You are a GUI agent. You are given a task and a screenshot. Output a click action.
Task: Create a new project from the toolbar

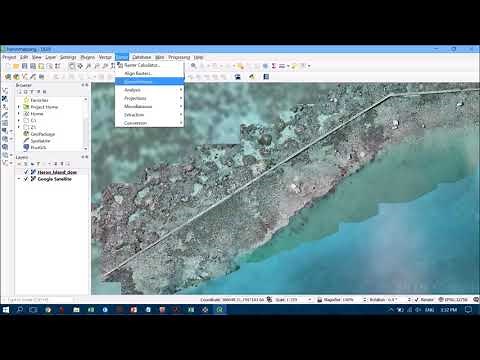8,66
